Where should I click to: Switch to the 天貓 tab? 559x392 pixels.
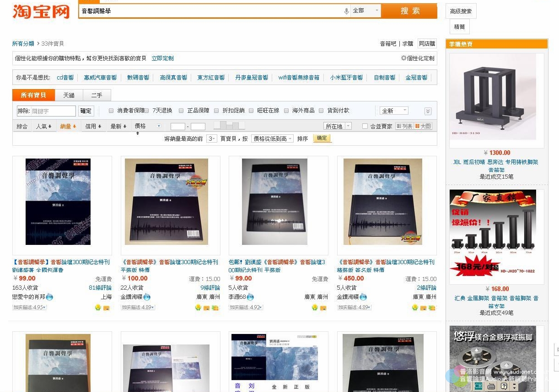[x=69, y=95]
